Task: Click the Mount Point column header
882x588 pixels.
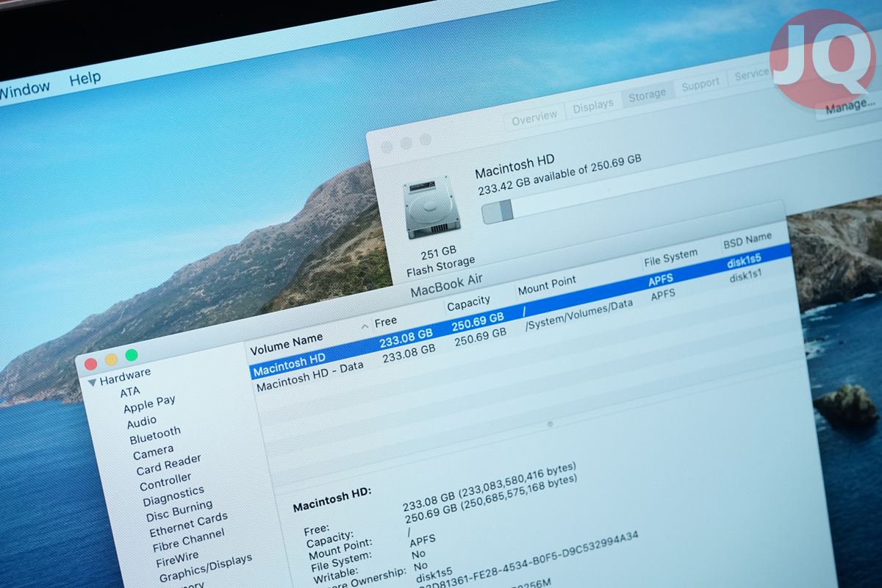Action: [547, 284]
